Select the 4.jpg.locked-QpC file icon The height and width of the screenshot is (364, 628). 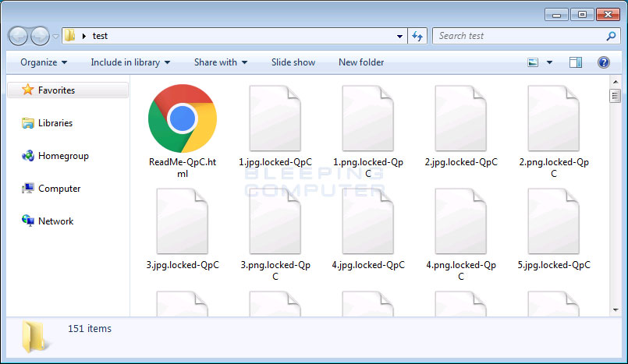(368, 221)
